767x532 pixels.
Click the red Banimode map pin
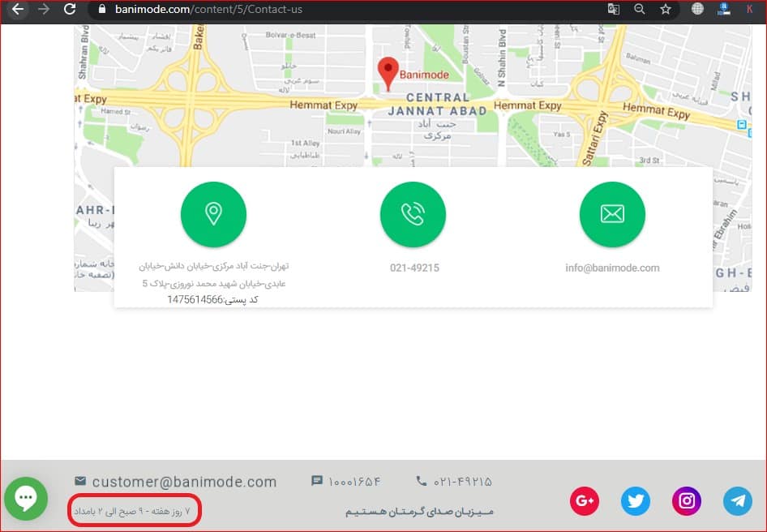pyautogui.click(x=388, y=74)
